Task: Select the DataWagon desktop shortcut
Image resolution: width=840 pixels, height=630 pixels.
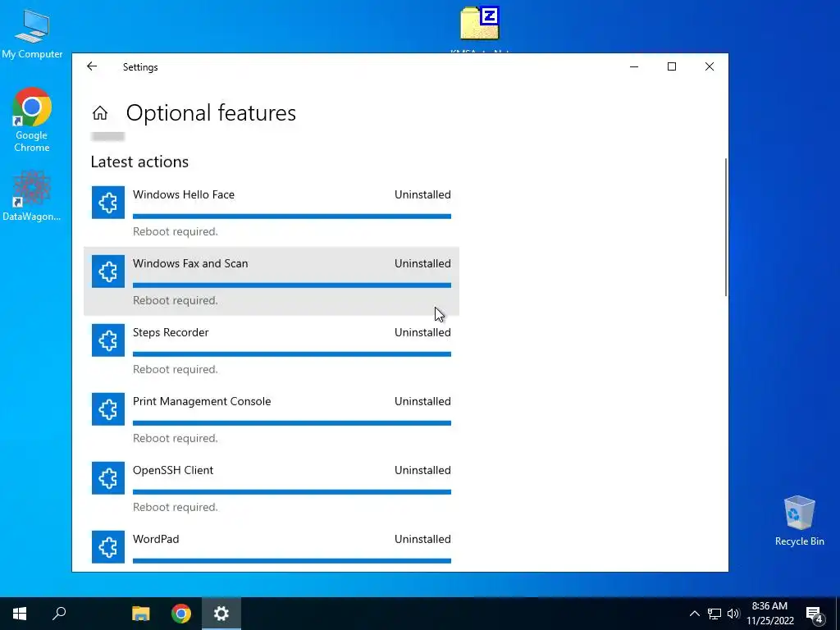Action: click(32, 196)
